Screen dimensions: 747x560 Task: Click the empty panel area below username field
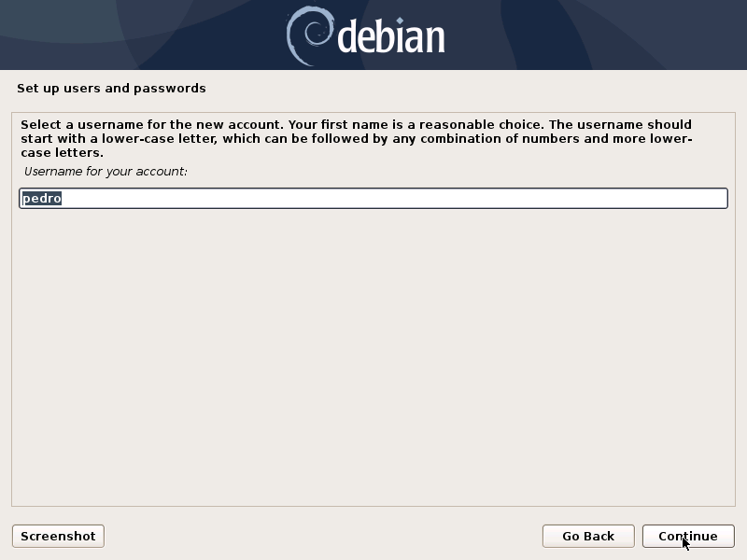(373, 357)
